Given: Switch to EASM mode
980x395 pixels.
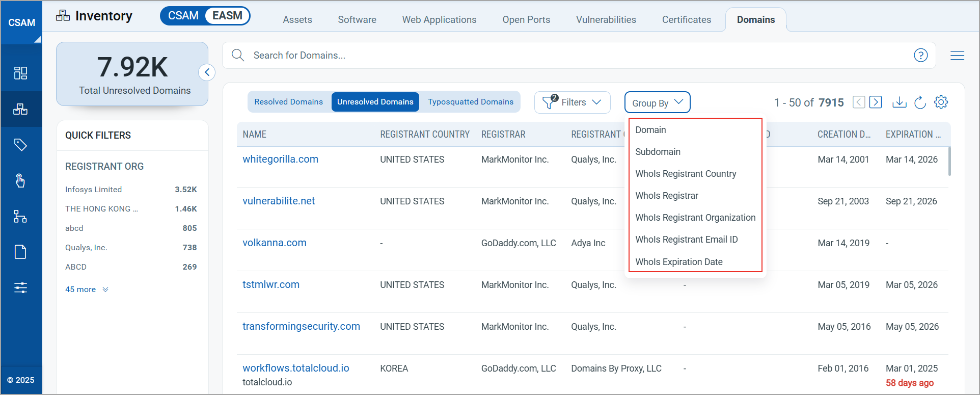Looking at the screenshot, I should 227,16.
